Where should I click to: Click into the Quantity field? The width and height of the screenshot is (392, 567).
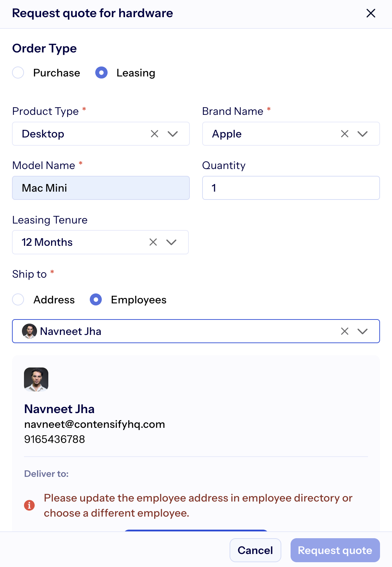tap(291, 188)
